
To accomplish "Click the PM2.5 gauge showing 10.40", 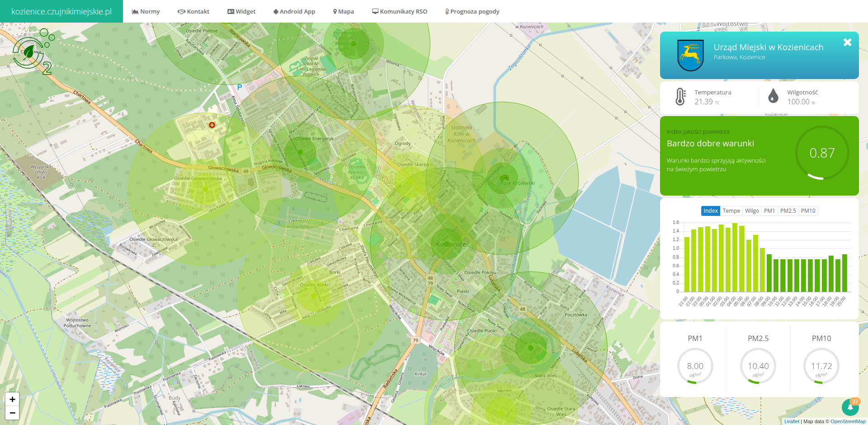I will click(758, 366).
